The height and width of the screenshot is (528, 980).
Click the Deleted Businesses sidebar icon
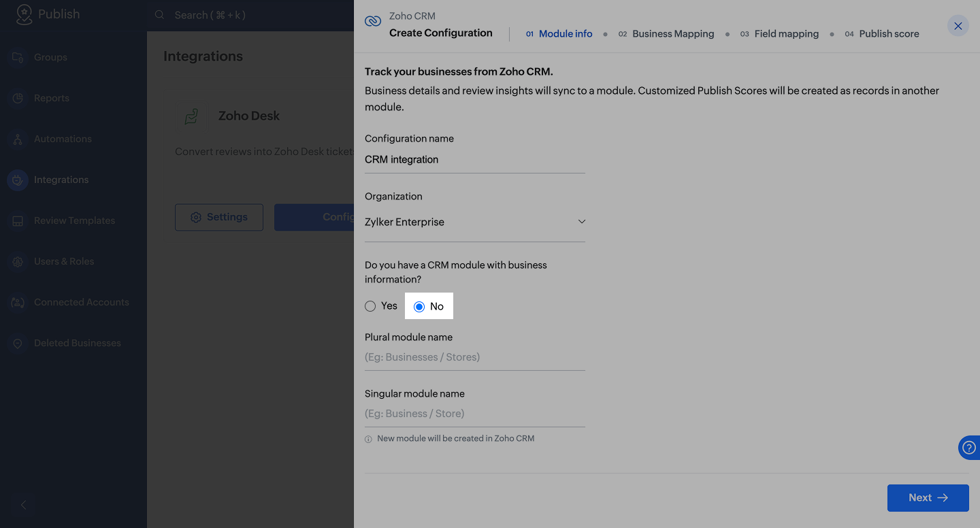tap(18, 343)
